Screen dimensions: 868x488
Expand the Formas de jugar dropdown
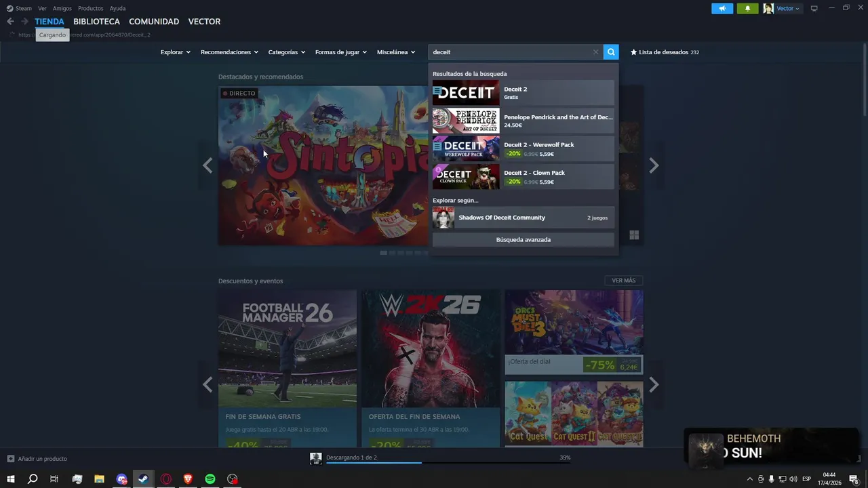point(340,52)
